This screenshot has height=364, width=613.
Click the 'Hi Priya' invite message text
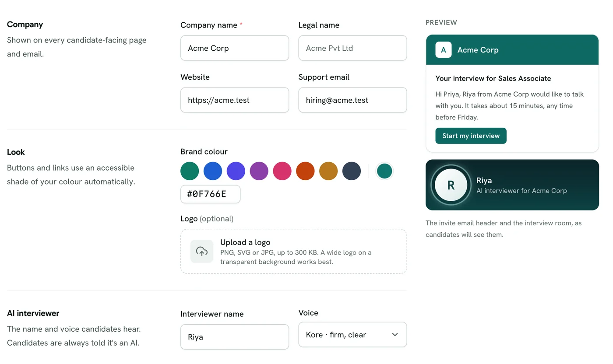pyautogui.click(x=510, y=106)
